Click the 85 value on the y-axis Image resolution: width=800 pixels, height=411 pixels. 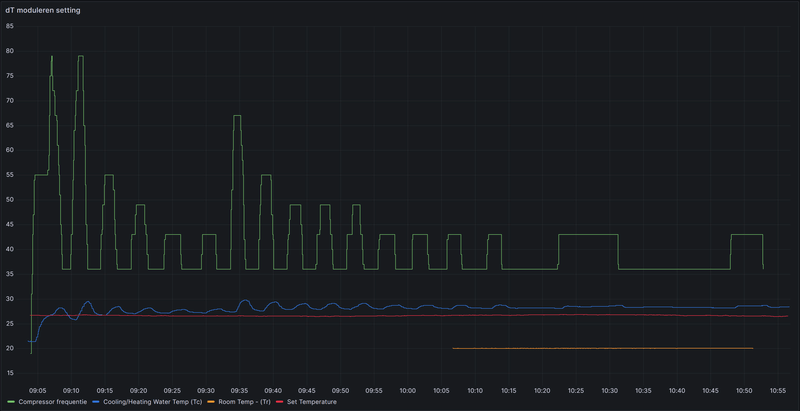[9, 26]
